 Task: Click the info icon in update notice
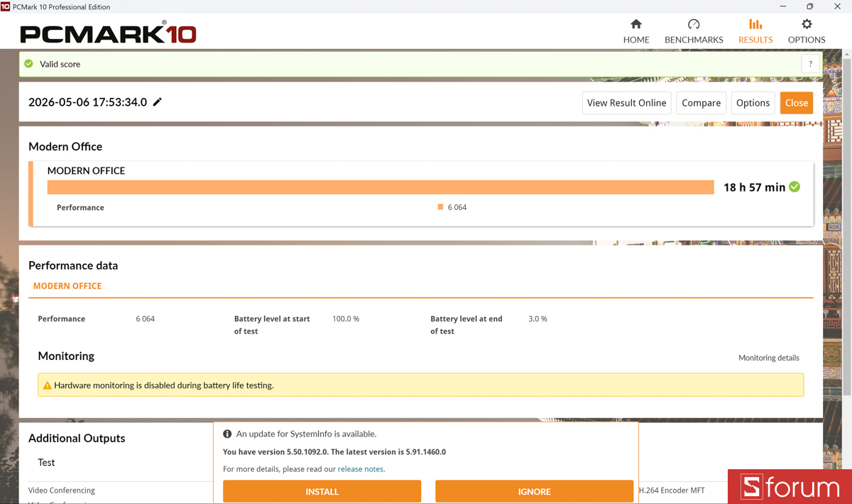point(227,434)
